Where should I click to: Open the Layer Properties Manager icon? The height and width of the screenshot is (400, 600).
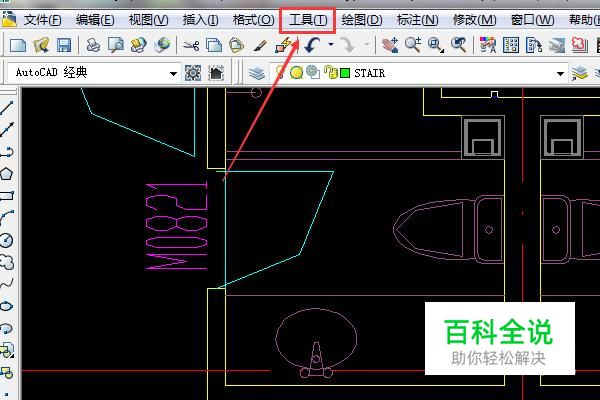[256, 73]
